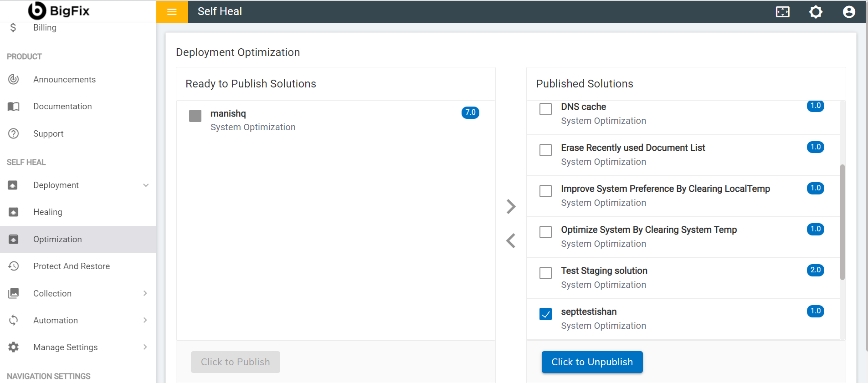
Task: Click the BigFix logo
Action: 59,11
